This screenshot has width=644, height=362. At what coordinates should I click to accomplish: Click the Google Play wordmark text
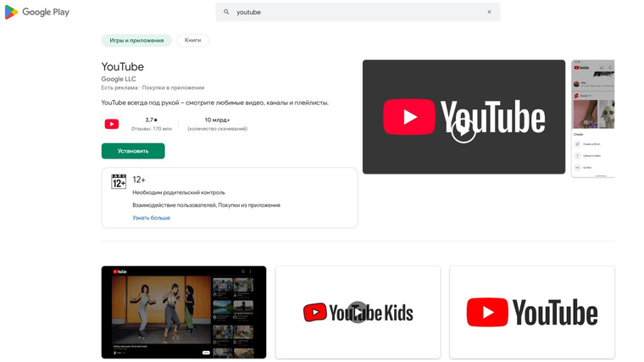(46, 13)
